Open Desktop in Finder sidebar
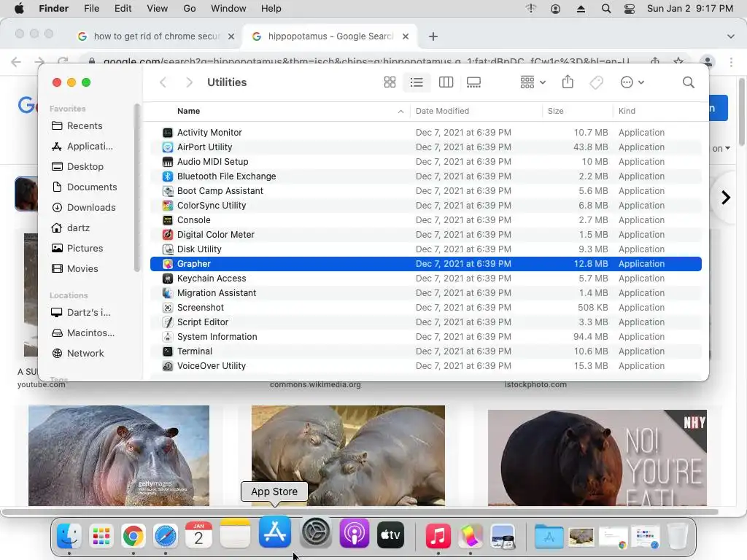 [77, 167]
